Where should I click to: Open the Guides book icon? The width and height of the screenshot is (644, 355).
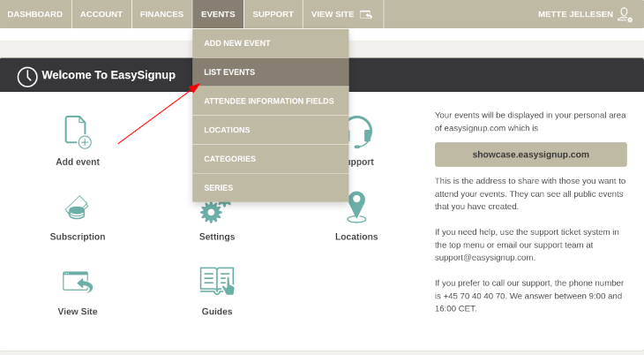[217, 281]
